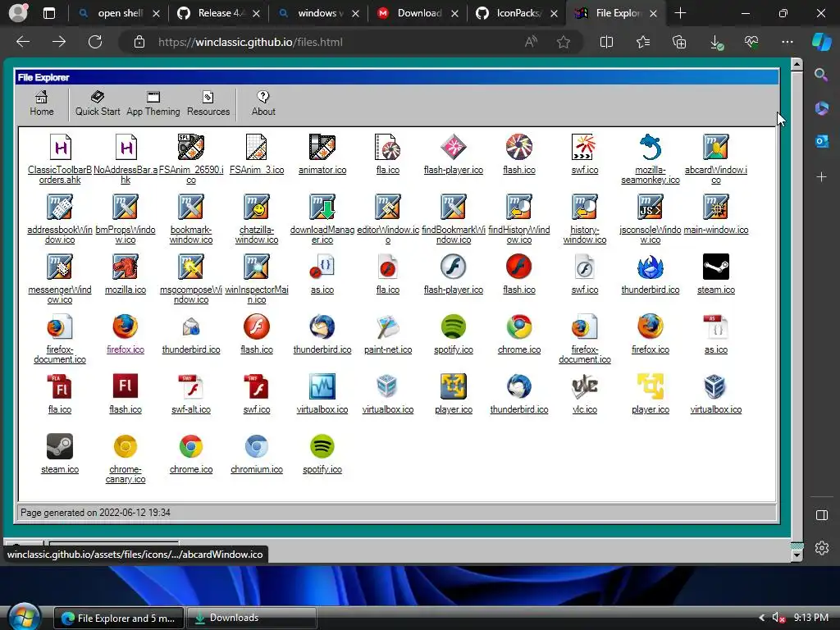
Task: Open Edge Settings and more menu
Action: click(787, 42)
